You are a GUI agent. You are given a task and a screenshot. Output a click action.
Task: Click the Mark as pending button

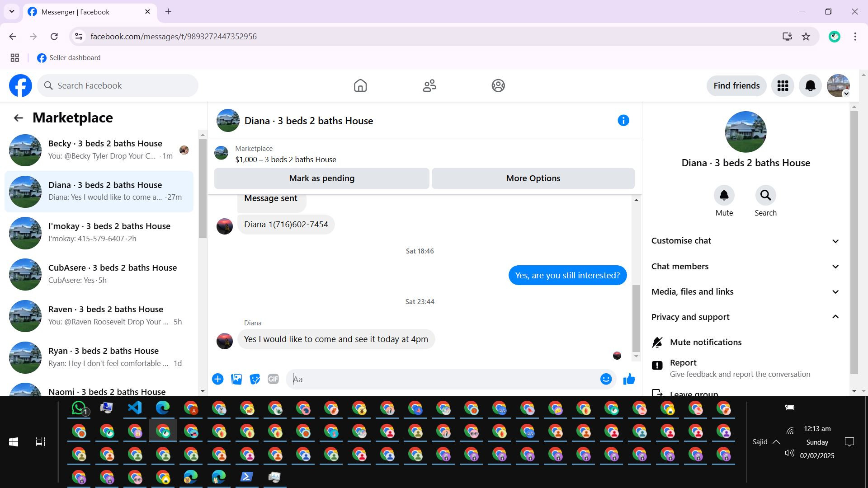click(x=321, y=178)
